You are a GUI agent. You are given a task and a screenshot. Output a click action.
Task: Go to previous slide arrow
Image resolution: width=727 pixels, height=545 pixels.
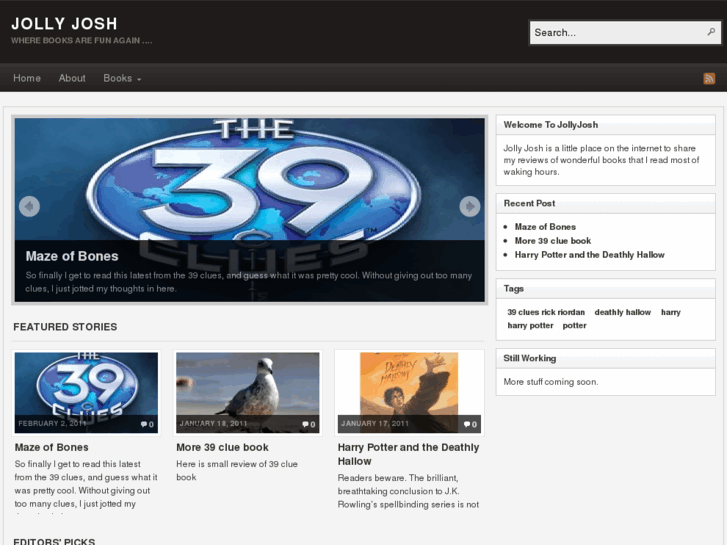(29, 206)
